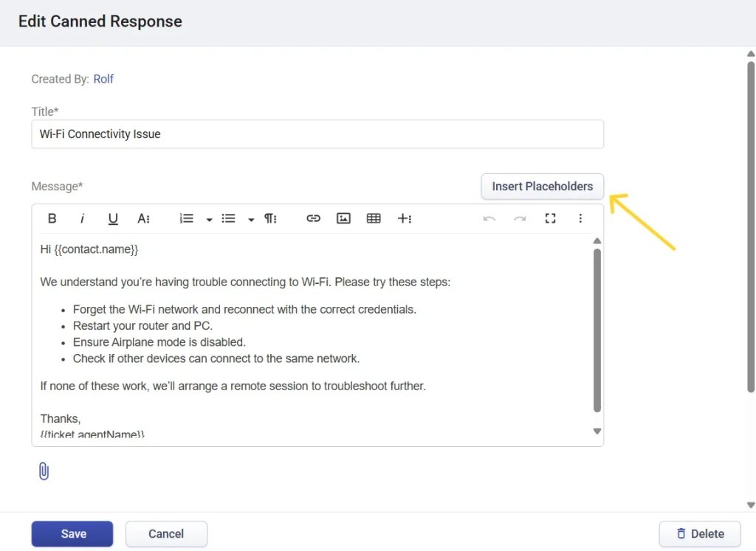The image size is (756, 551).
Task: Insert an ordered numbered list
Action: point(186,218)
